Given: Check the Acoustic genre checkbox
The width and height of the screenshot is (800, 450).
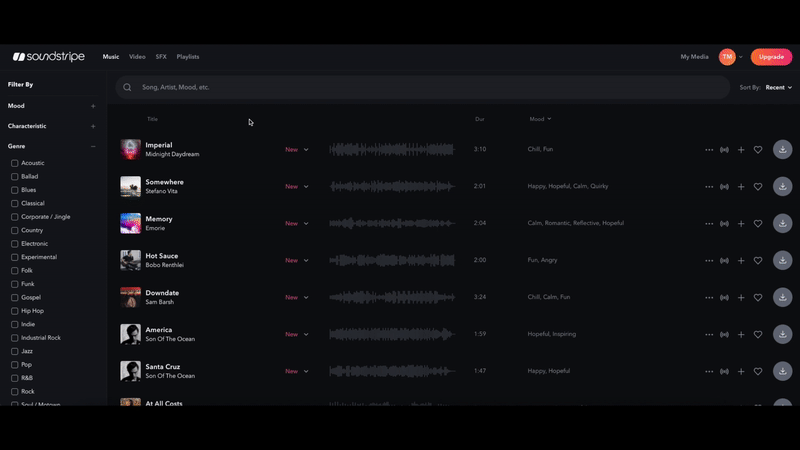Looking at the screenshot, I should point(15,163).
